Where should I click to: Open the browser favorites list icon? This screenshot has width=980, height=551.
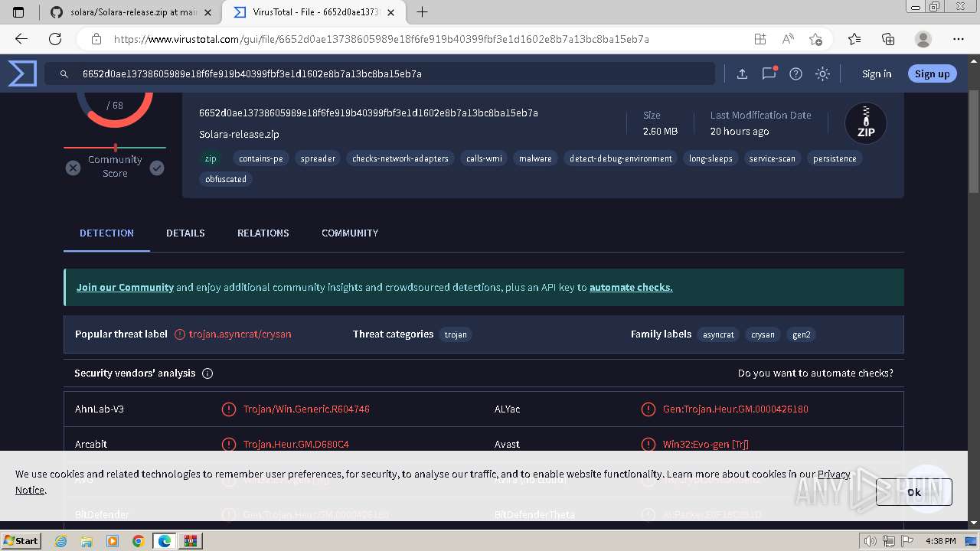[854, 39]
